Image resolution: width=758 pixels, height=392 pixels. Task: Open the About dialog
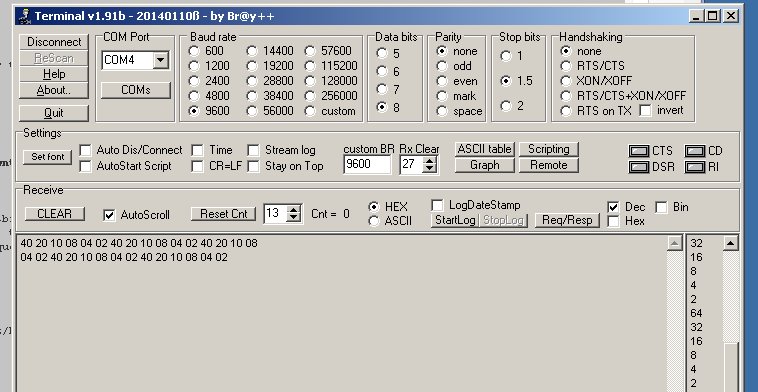click(54, 90)
